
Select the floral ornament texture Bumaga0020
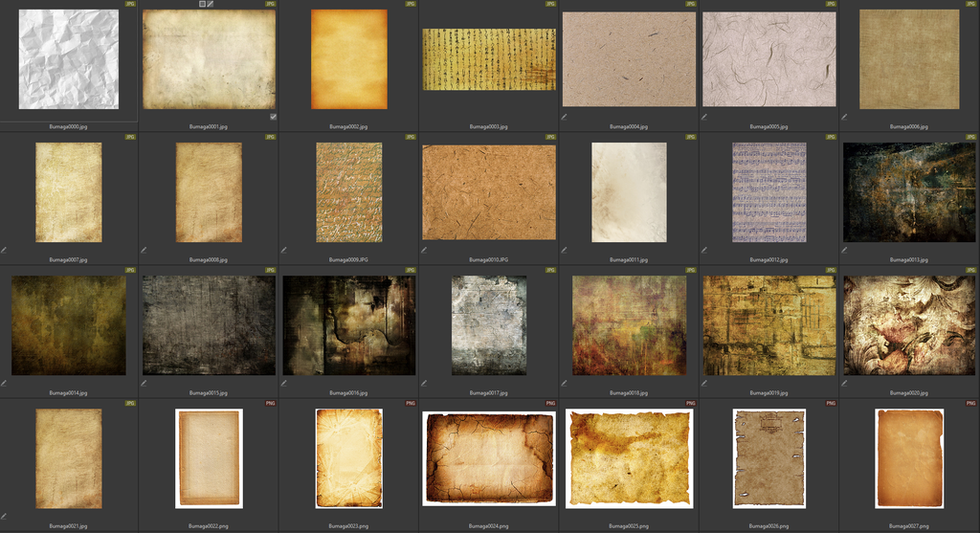click(x=909, y=325)
